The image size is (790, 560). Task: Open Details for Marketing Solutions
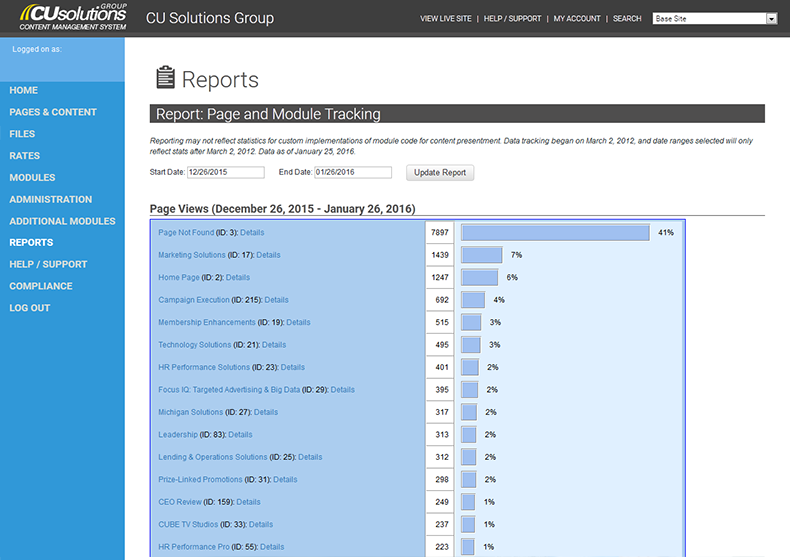[268, 255]
